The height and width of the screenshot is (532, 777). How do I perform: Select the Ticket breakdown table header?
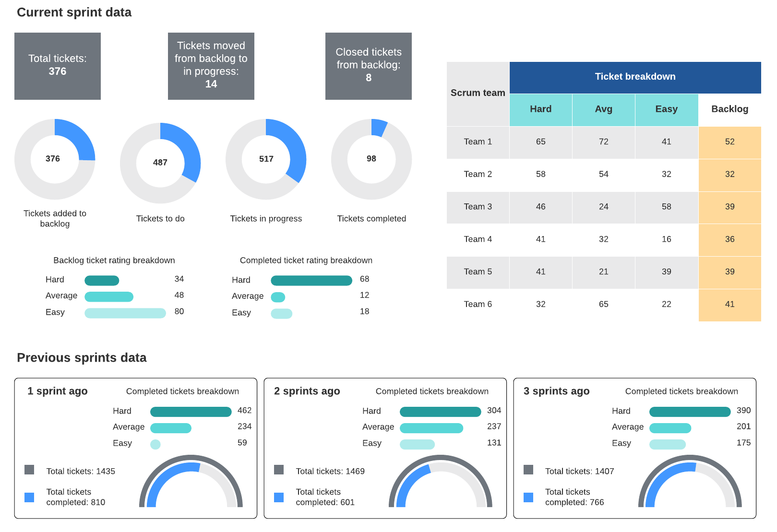pyautogui.click(x=635, y=77)
